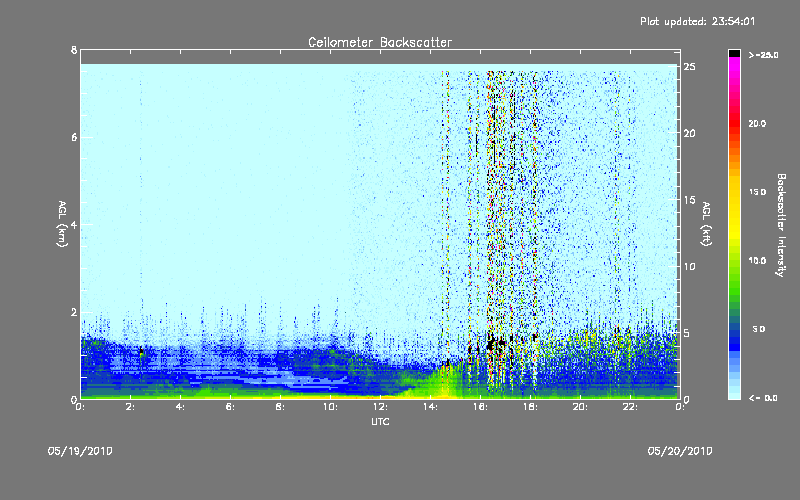Click the "25" tick on kft axis
Screen dimensions: 800x500
[x=690, y=67]
